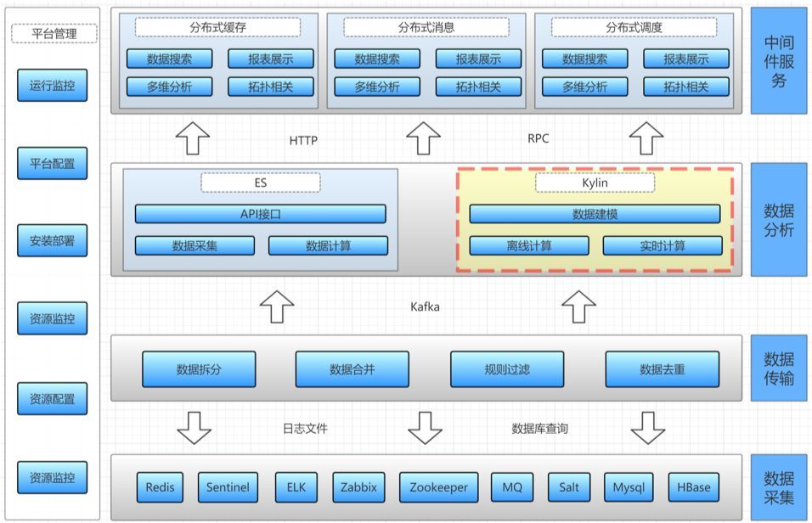The width and height of the screenshot is (812, 523).
Task: Click the down arrow left of 日志文件
Action: [195, 428]
